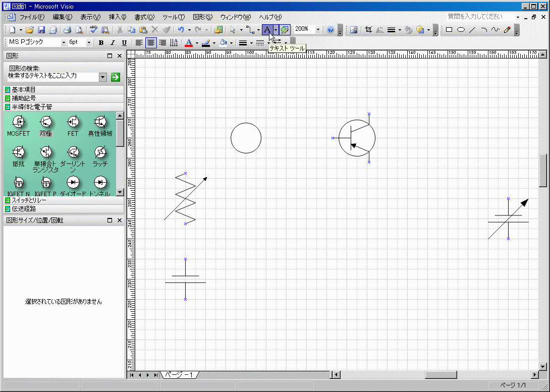The height and width of the screenshot is (392, 550).
Task: Click the Connector tool icon
Action: 249,30
